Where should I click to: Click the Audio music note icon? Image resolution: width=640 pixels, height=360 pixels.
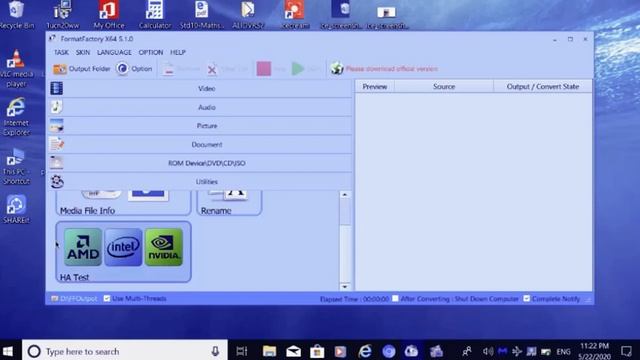pyautogui.click(x=56, y=107)
